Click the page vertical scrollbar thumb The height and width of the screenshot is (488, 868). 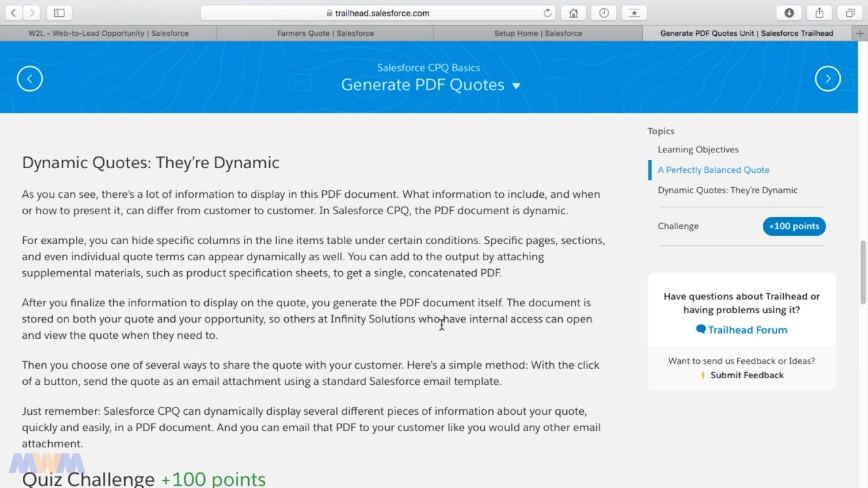(863, 272)
